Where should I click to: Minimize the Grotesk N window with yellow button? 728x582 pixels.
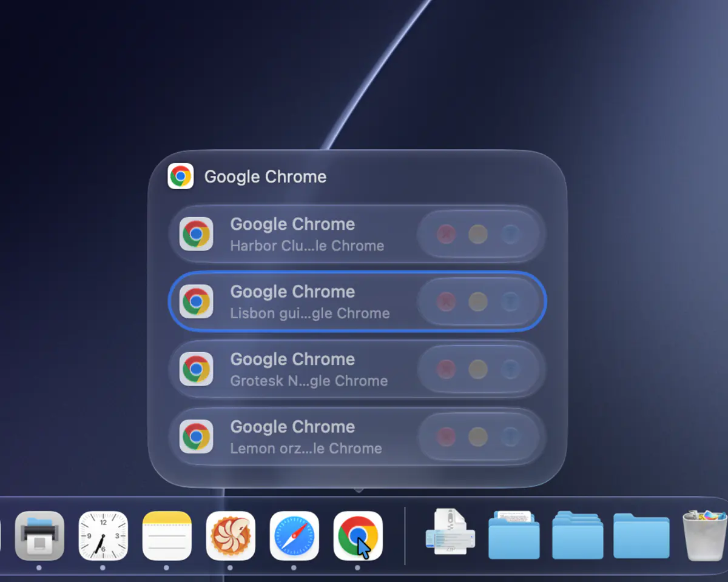pyautogui.click(x=478, y=369)
